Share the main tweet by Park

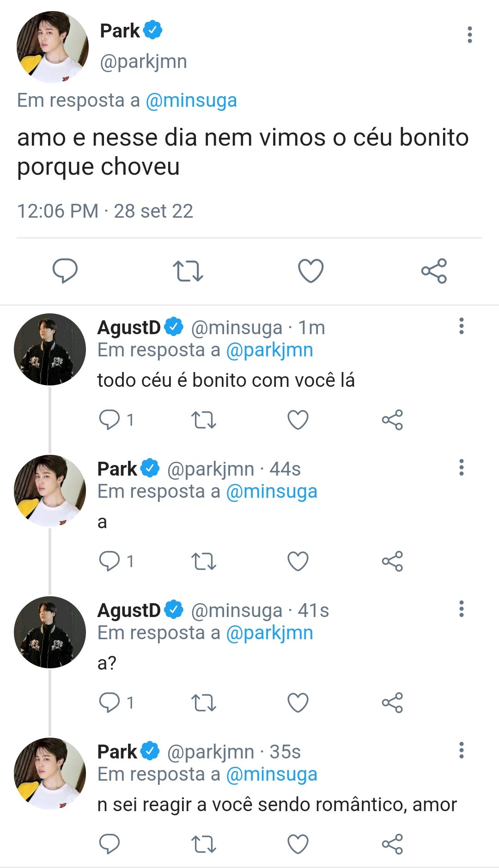(434, 271)
